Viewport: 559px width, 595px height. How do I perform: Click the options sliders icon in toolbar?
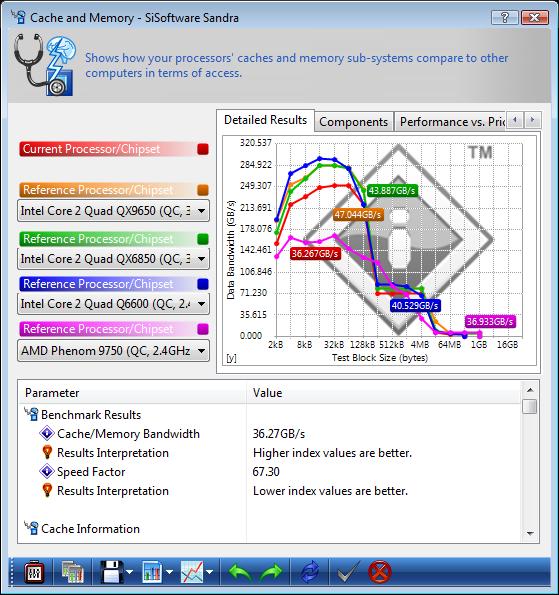(34, 572)
